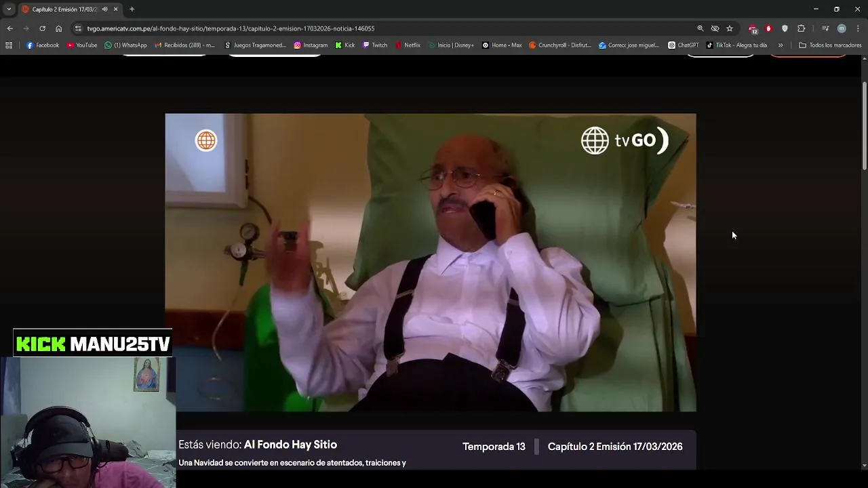The height and width of the screenshot is (488, 868).
Task: Open the Crunchyroll bookmark
Action: click(x=560, y=45)
